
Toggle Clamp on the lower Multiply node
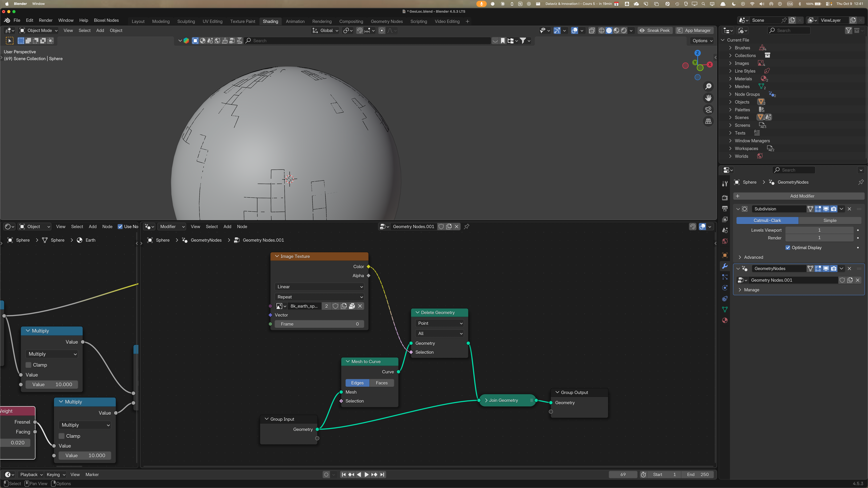(62, 436)
